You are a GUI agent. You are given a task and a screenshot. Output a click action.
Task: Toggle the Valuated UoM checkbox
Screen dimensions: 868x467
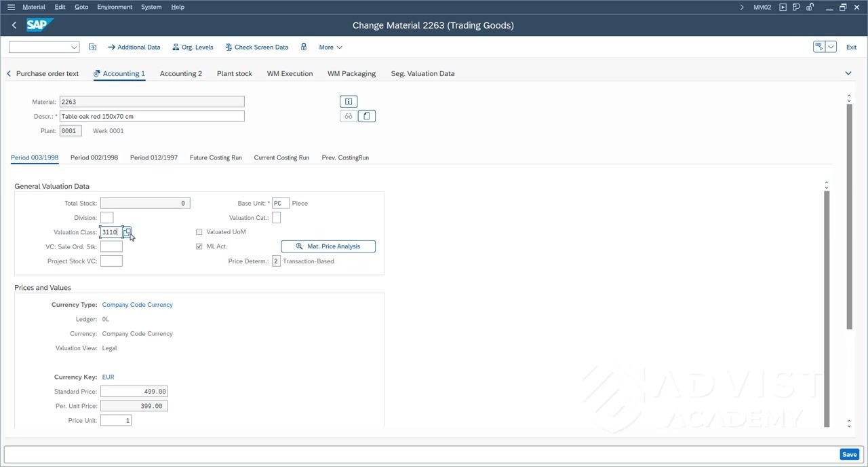[x=199, y=232]
